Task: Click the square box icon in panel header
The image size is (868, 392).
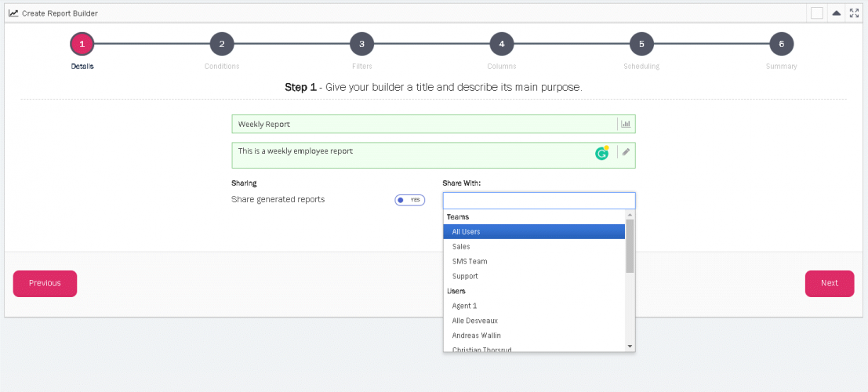Action: [817, 13]
